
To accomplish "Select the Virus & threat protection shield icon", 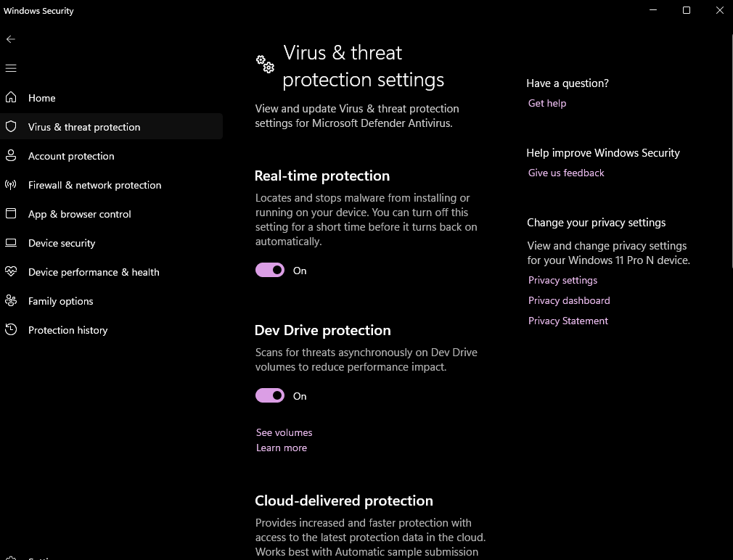I will [11, 127].
